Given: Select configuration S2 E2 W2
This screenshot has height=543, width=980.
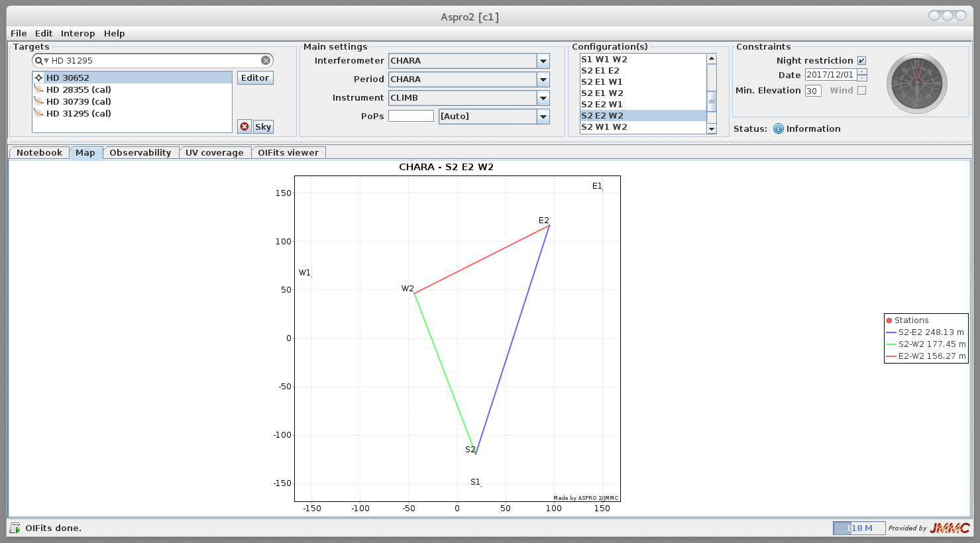Looking at the screenshot, I should [643, 115].
